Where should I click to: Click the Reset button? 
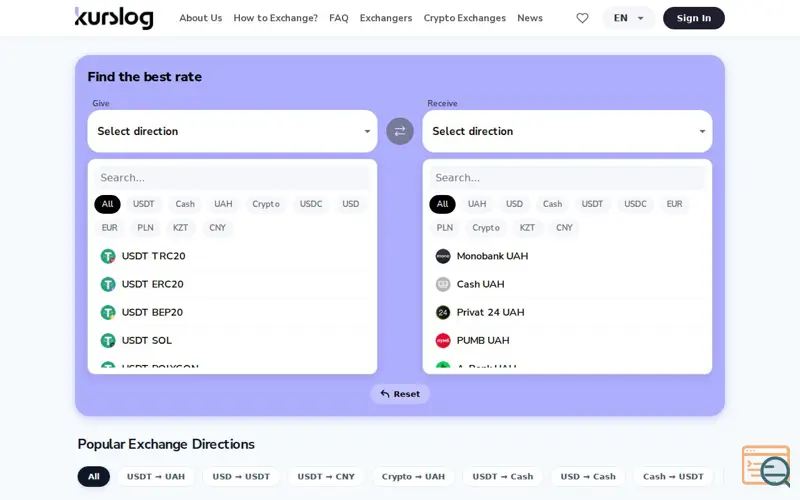tap(400, 394)
